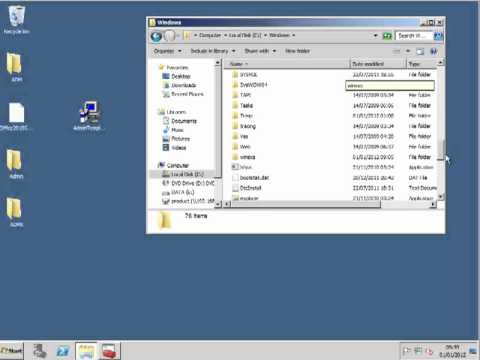
Task: Click the file list horizontal scrollbar
Action: tap(306, 204)
